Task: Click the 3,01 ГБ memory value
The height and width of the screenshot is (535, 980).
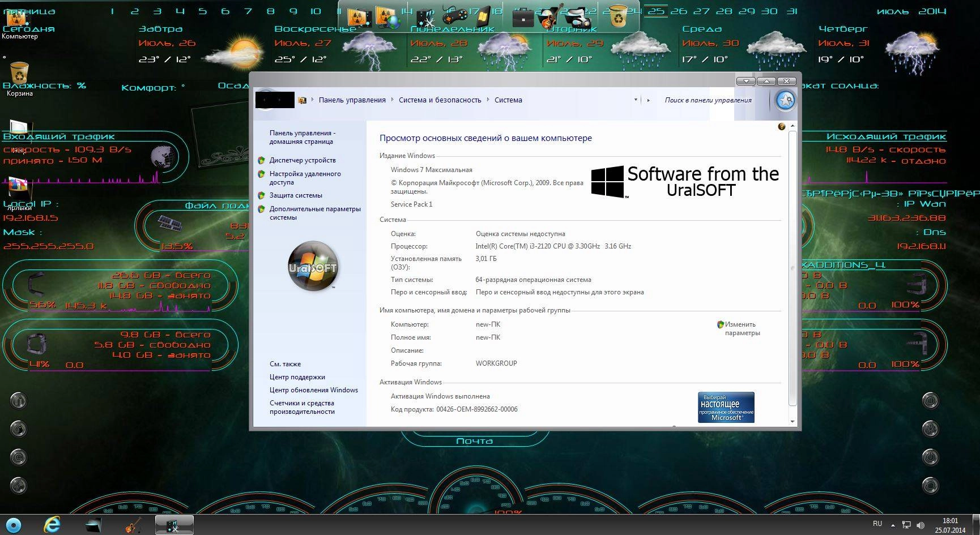Action: (x=486, y=259)
